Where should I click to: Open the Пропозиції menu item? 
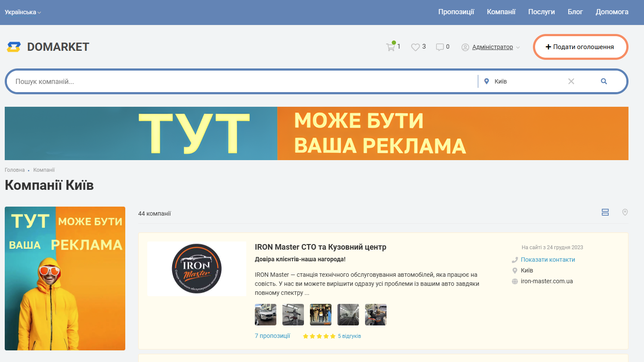click(x=456, y=12)
